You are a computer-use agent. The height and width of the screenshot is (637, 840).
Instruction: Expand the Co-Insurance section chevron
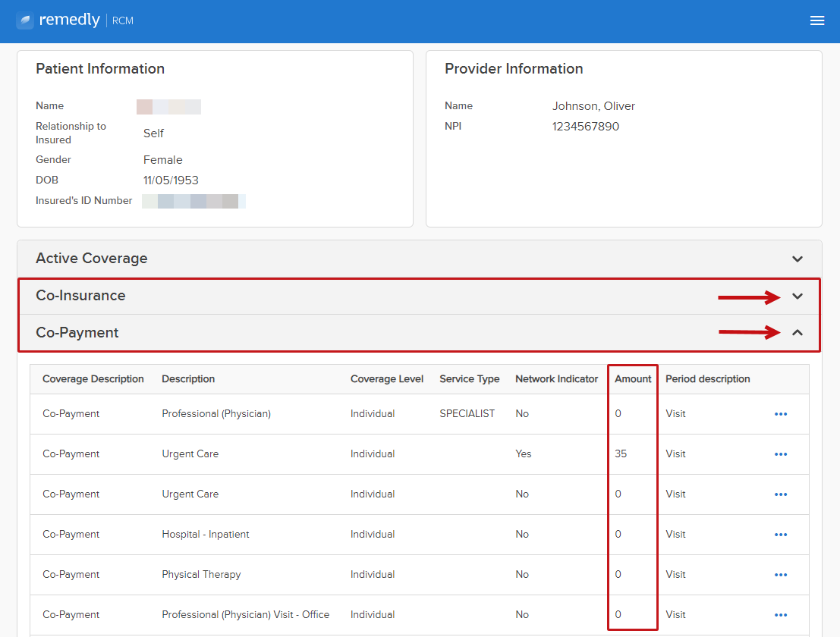coord(798,296)
